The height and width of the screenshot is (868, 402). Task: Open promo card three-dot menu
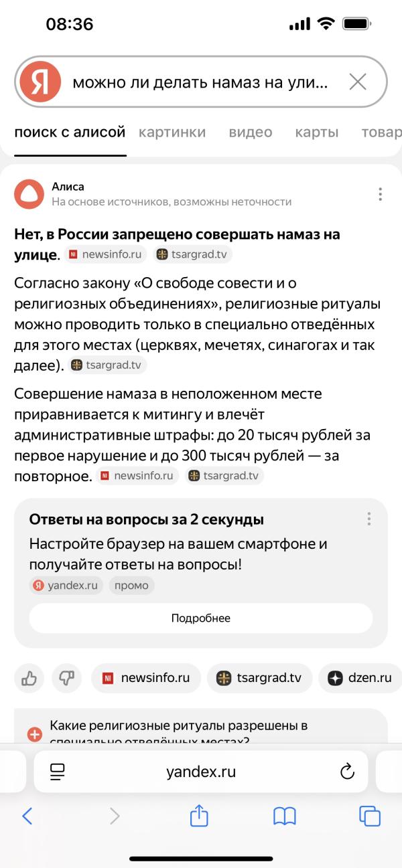pyautogui.click(x=368, y=519)
